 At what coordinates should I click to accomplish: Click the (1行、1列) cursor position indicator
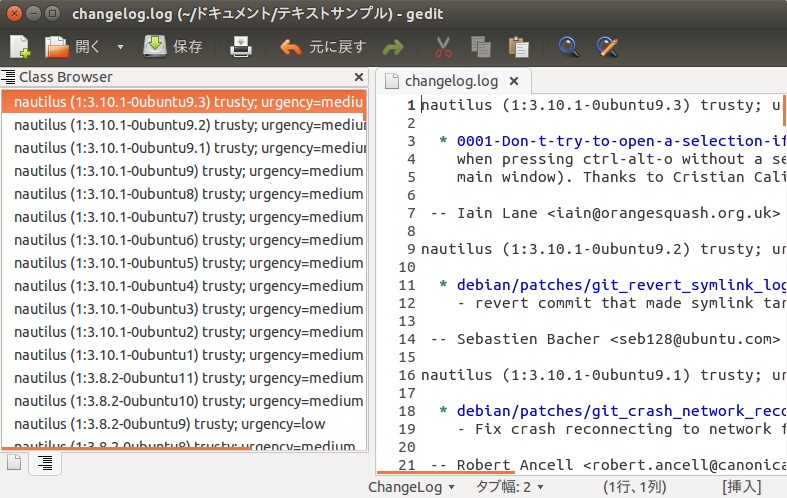coord(635,486)
